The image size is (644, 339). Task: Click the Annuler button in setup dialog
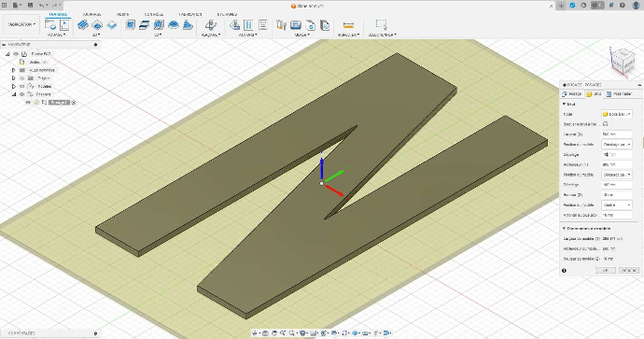(x=629, y=271)
